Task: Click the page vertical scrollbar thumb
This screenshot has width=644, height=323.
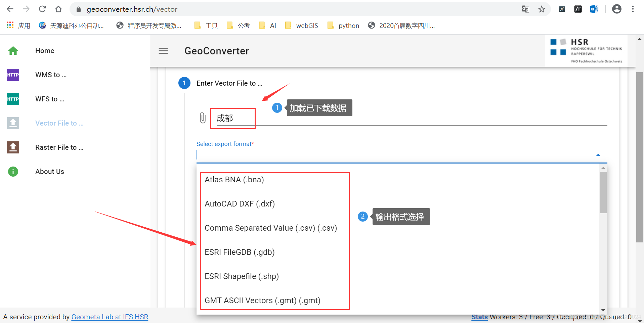Action: pos(640,157)
